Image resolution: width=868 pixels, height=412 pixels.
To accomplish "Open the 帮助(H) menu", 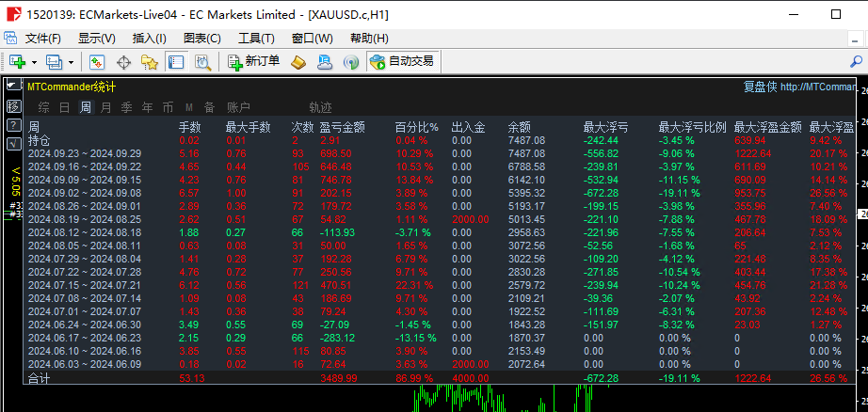I will pyautogui.click(x=369, y=39).
